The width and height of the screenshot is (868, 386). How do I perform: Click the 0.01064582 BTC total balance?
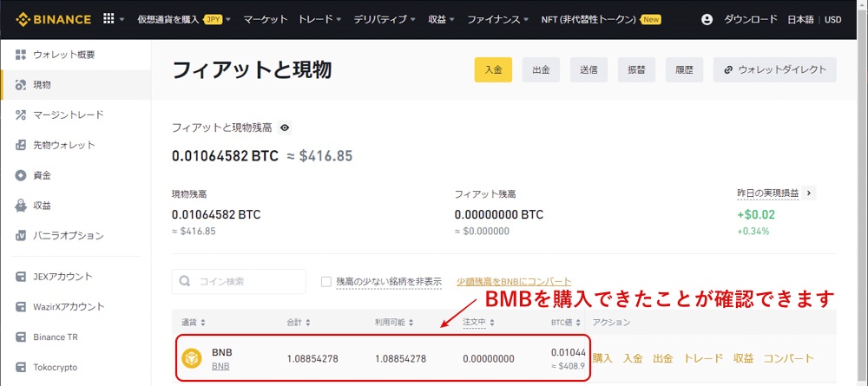coord(226,156)
